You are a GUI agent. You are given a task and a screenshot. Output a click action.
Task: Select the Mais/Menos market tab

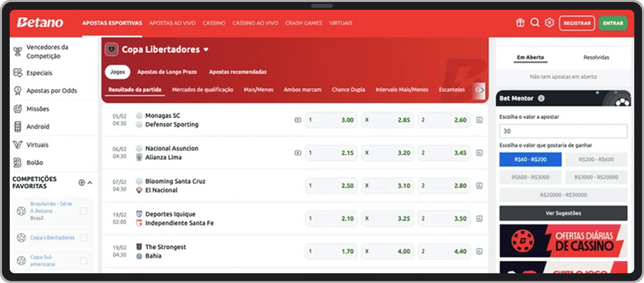click(259, 90)
